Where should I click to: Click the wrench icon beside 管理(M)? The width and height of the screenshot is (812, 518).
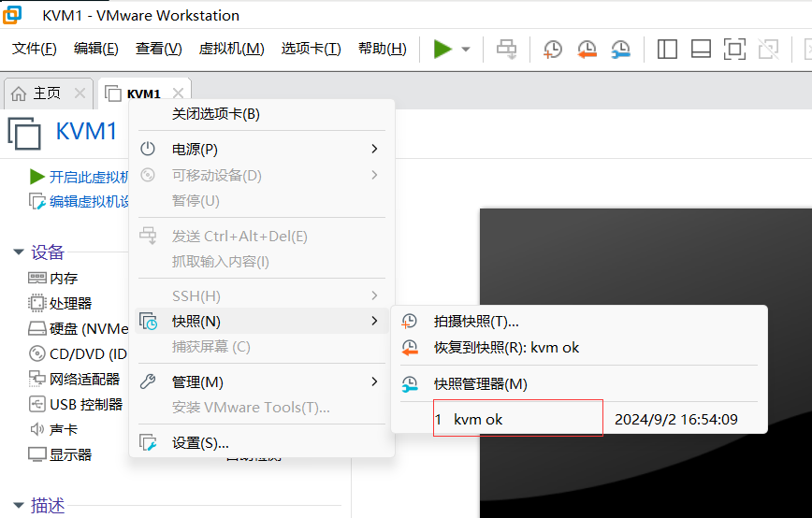pyautogui.click(x=148, y=381)
